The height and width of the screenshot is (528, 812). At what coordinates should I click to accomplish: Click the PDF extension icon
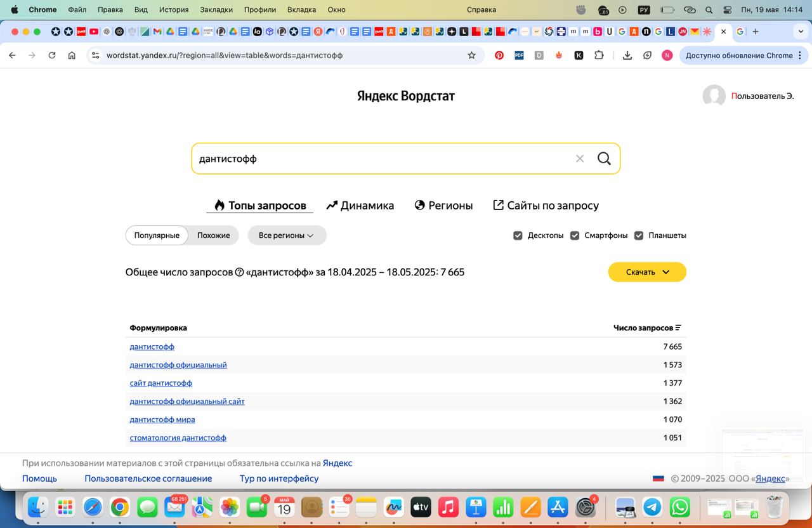[519, 55]
